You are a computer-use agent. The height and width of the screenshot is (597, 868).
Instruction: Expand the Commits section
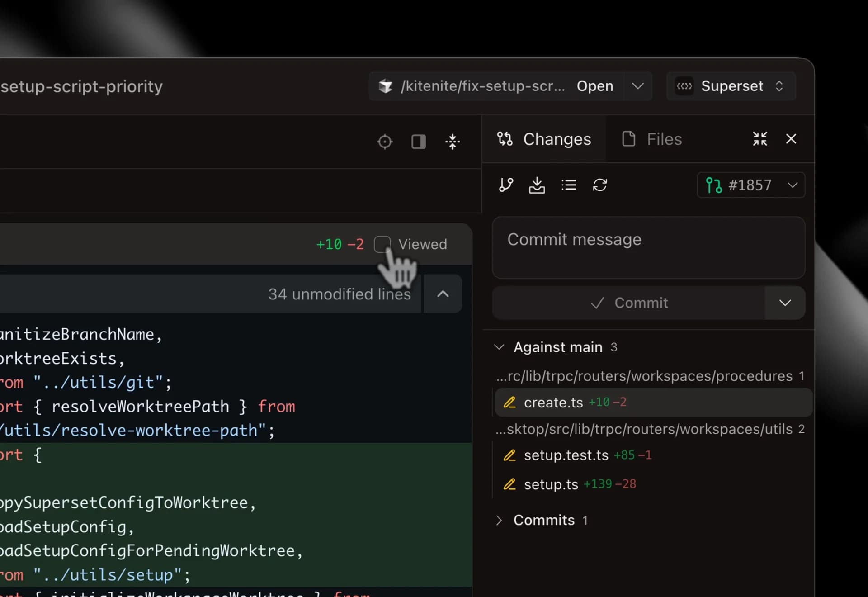coord(499,520)
